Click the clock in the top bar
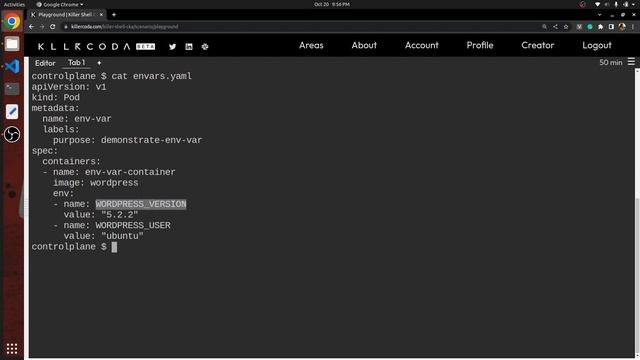Image resolution: width=640 pixels, height=360 pixels. [x=332, y=4]
